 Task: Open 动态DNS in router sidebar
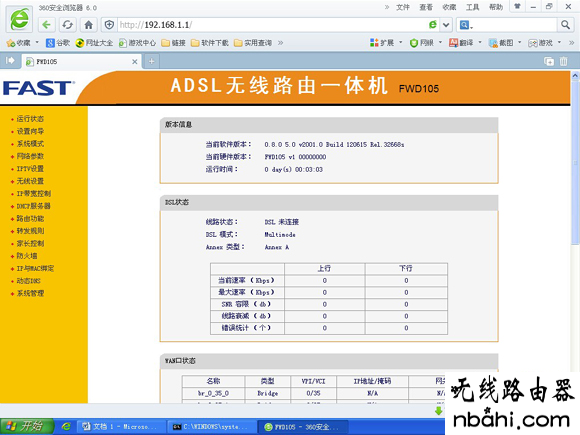28,281
